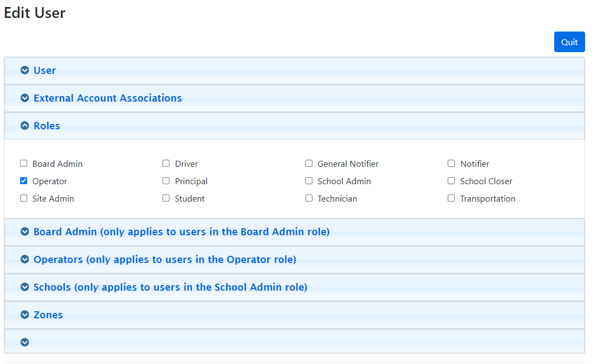Viewport: 596px width, 364px height.
Task: Click chevron icon beside Board Admin section
Action: 24,231
